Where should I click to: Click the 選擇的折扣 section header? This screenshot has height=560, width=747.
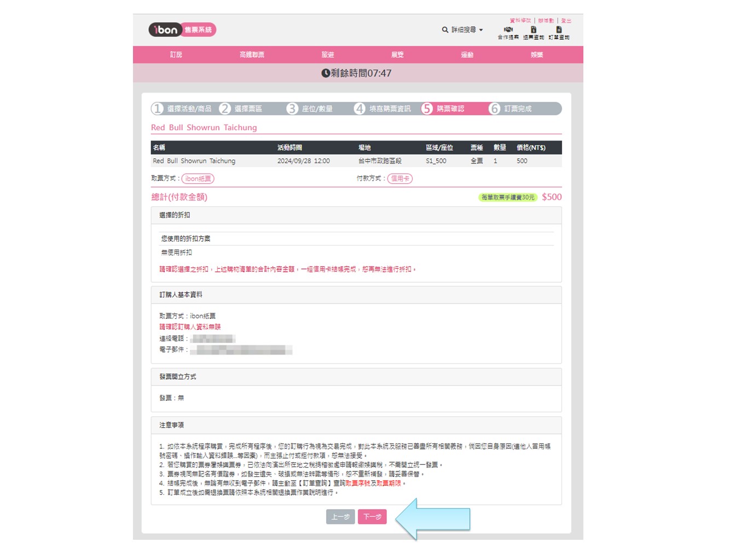356,215
